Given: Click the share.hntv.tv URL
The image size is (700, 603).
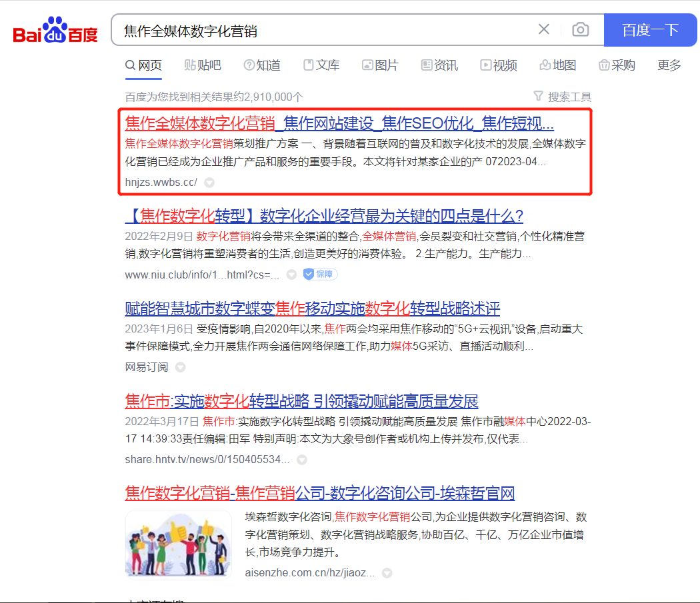Looking at the screenshot, I should tap(207, 459).
